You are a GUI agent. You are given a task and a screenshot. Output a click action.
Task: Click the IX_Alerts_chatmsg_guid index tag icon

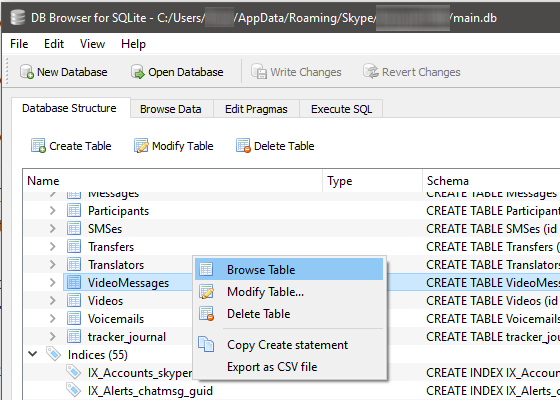pyautogui.click(x=74, y=390)
